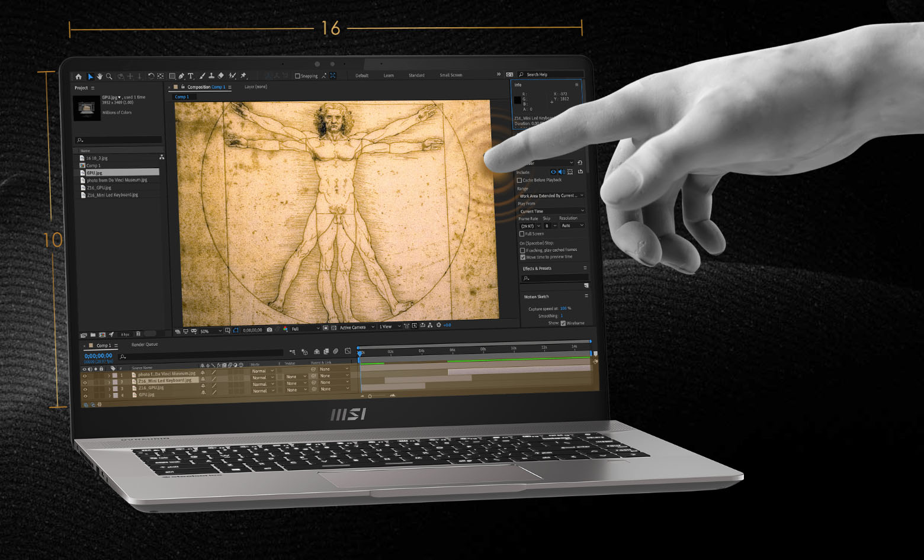Open the (29.97) frame rate dropdown
The width and height of the screenshot is (924, 560).
click(531, 226)
